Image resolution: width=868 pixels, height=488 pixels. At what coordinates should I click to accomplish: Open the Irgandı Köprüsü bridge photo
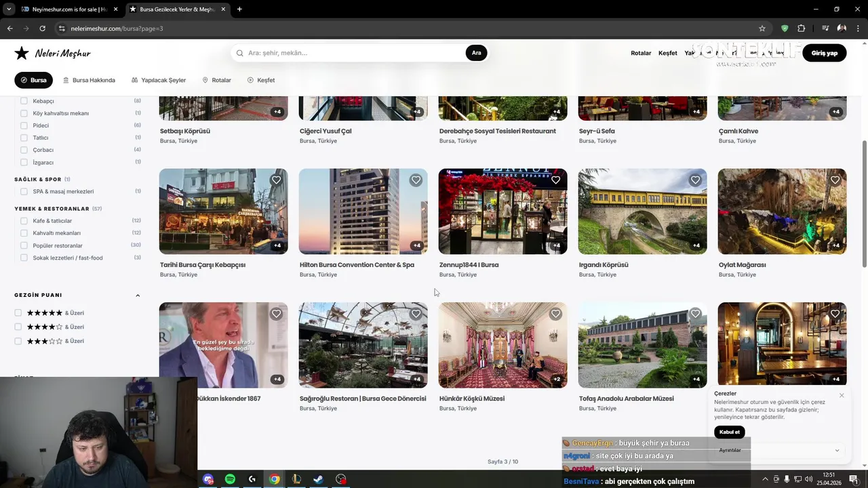point(642,211)
